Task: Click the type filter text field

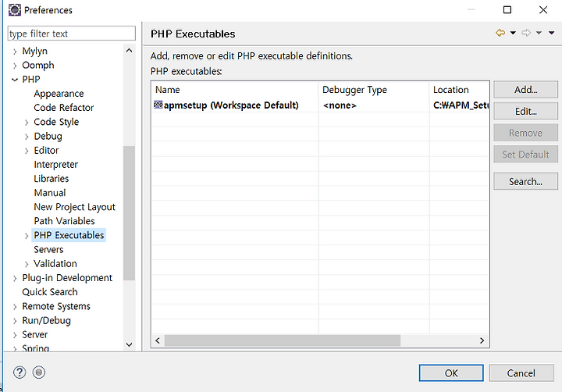Action: (x=72, y=34)
